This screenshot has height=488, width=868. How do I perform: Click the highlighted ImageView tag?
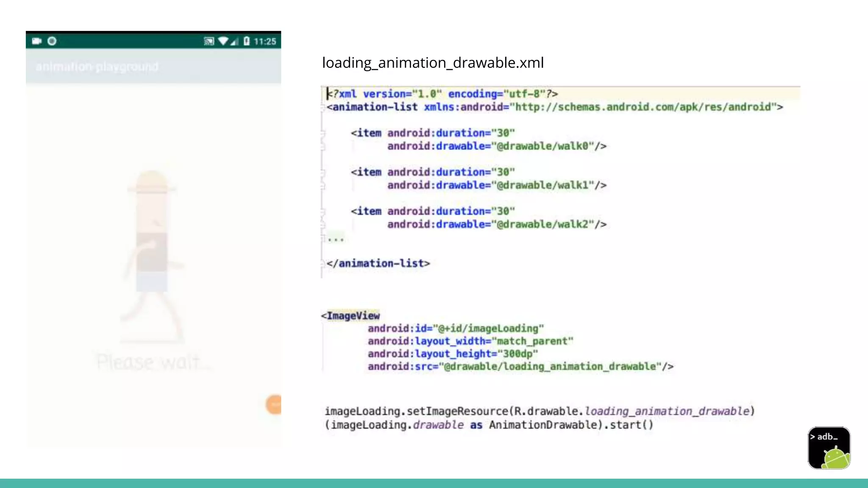click(353, 316)
